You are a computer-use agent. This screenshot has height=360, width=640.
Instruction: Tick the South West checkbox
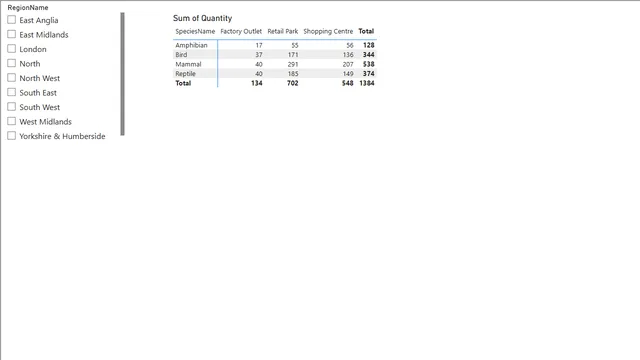[x=11, y=107]
